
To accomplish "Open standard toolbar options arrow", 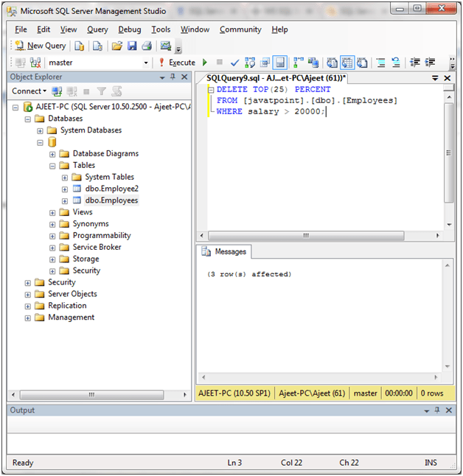I will point(178,46).
